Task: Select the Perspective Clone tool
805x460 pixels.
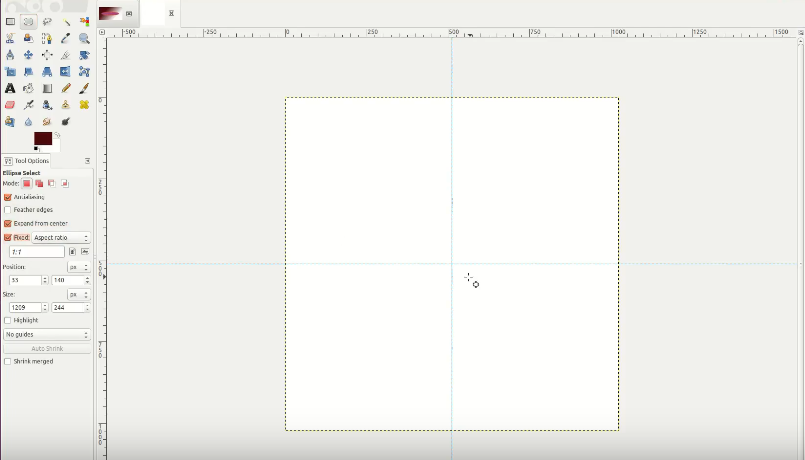Action: pyautogui.click(x=10, y=122)
